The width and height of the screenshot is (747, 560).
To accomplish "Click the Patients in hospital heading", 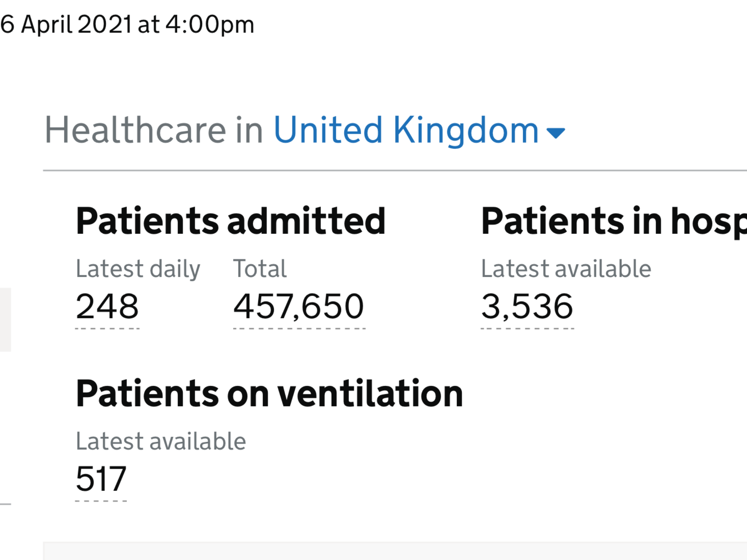I will click(x=614, y=222).
